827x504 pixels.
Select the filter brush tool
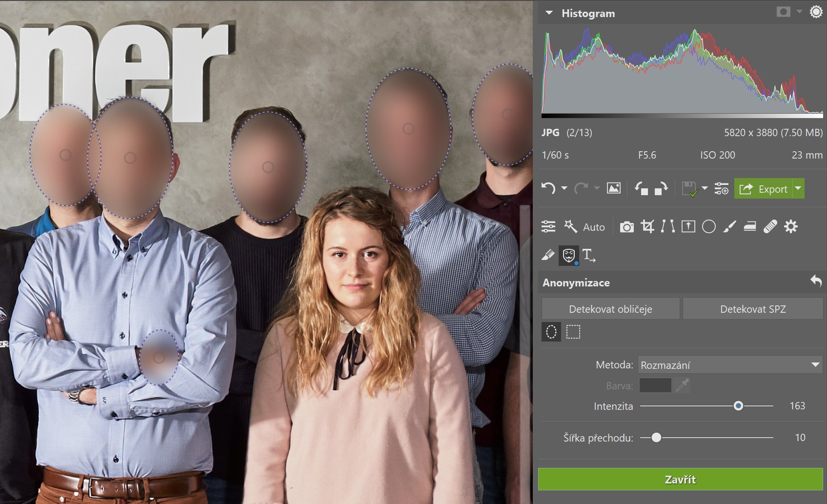[x=729, y=226]
